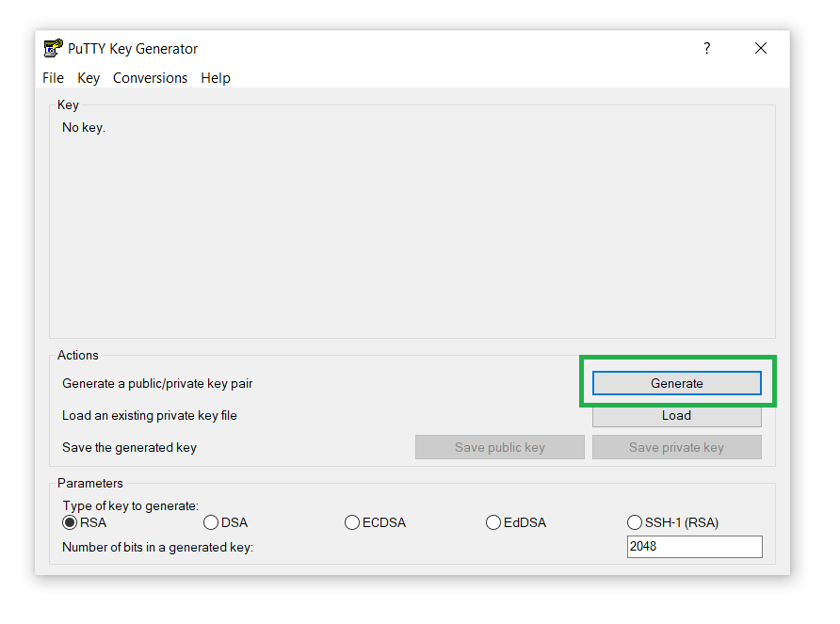This screenshot has height=624, width=840.
Task: Select the SSH-1 (RSA) key type
Action: click(673, 522)
